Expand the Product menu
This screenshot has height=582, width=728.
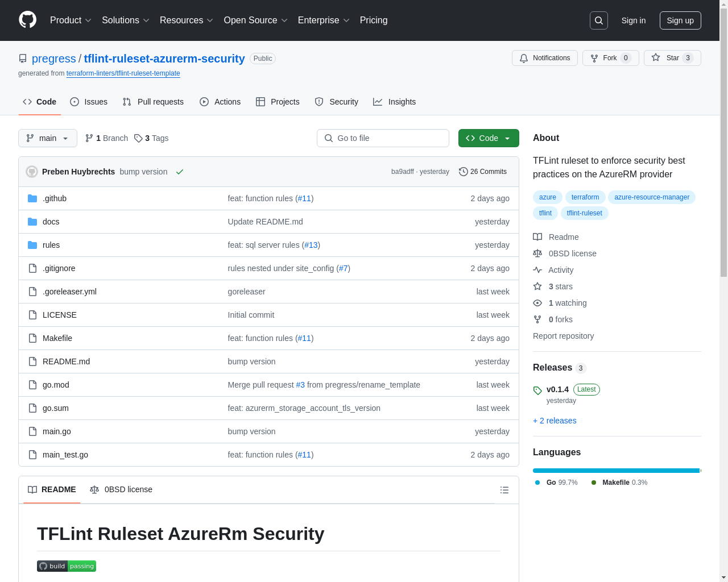(x=71, y=20)
